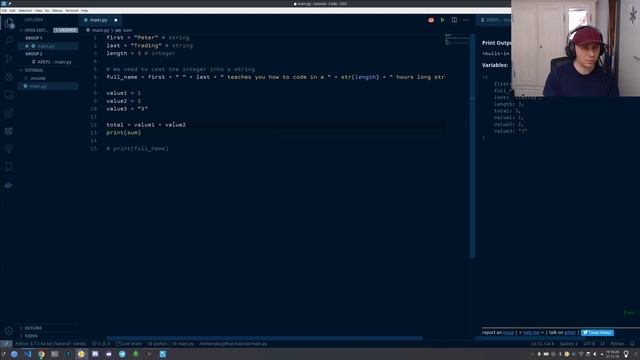Open the Search view in activity bar
The width and height of the screenshot is (640, 360).
(x=9, y=40)
